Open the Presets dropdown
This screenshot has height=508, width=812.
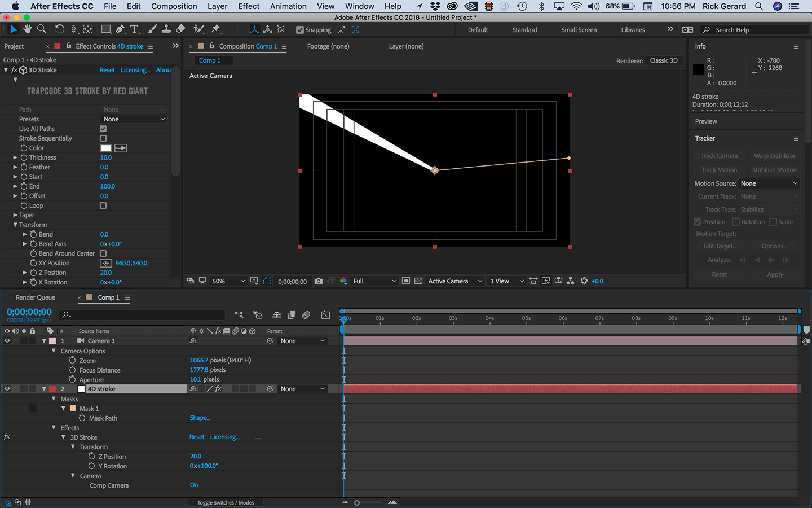134,119
